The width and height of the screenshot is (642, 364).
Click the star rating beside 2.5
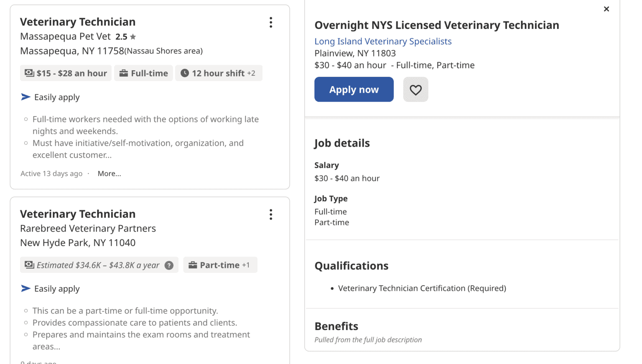coord(132,36)
